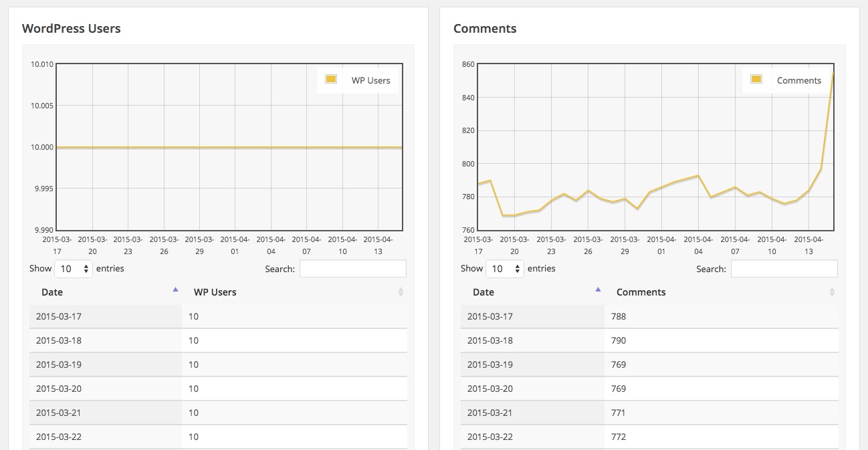Toggle WP Users legend color swatch
This screenshot has width=868, height=450.
[330, 80]
